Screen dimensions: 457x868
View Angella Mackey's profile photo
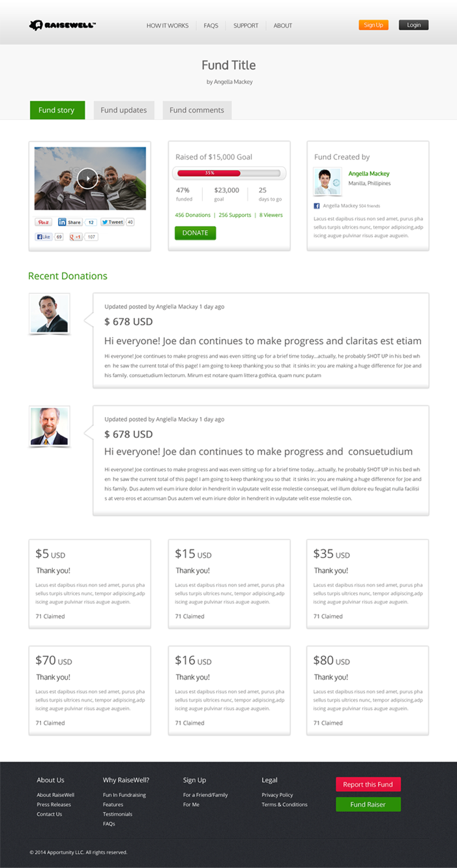tap(327, 182)
